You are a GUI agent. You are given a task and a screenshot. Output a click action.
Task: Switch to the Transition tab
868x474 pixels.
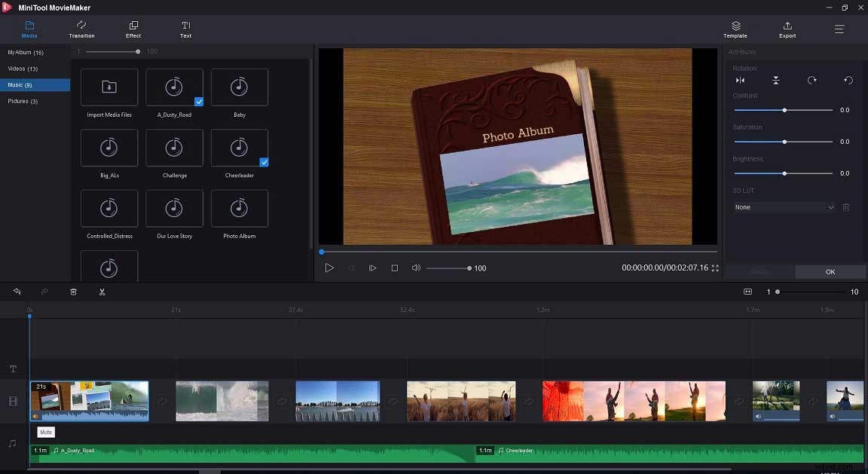point(81,29)
